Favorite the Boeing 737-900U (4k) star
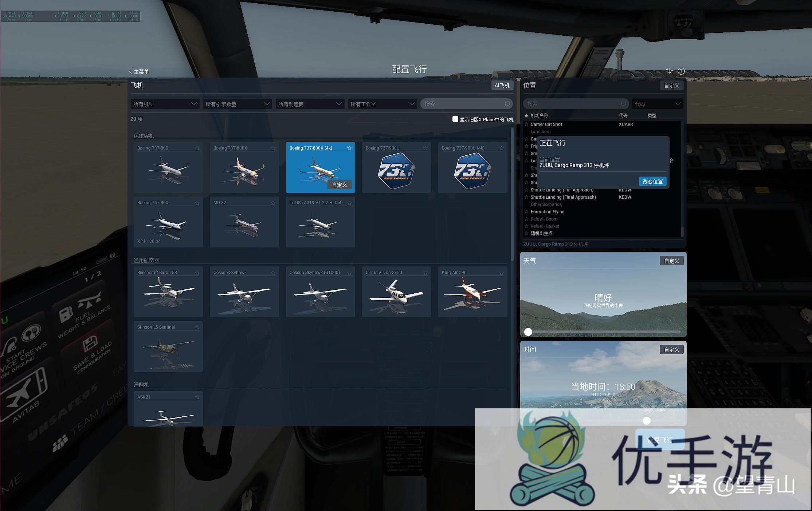The image size is (812, 511). (502, 148)
